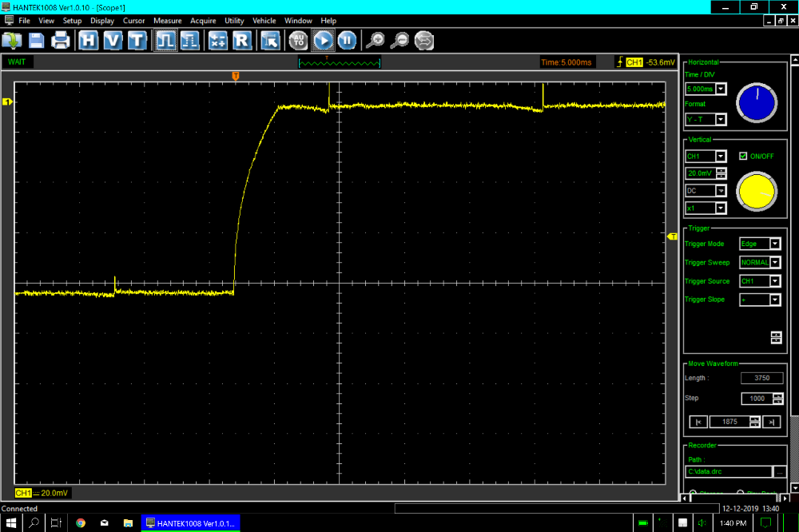Viewport: 799px width, 532px height.
Task: Expand the Trigger Mode dropdown
Action: pyautogui.click(x=774, y=244)
